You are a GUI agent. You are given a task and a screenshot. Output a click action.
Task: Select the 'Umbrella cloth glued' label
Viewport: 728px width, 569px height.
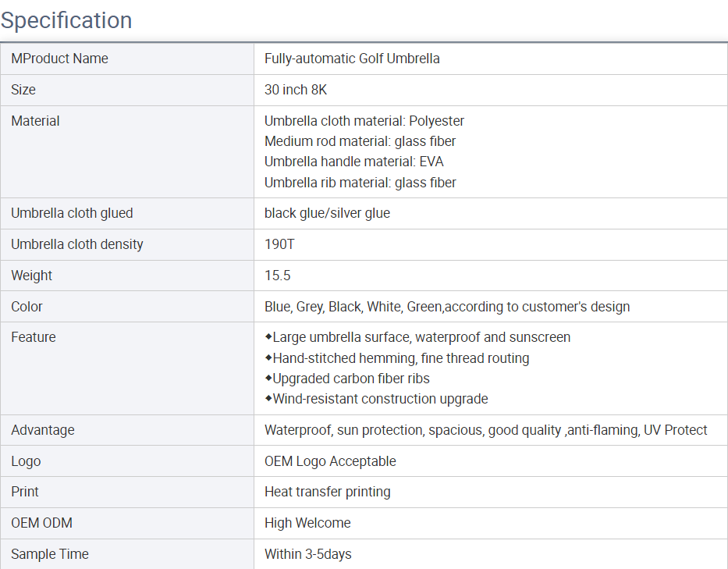(x=72, y=213)
